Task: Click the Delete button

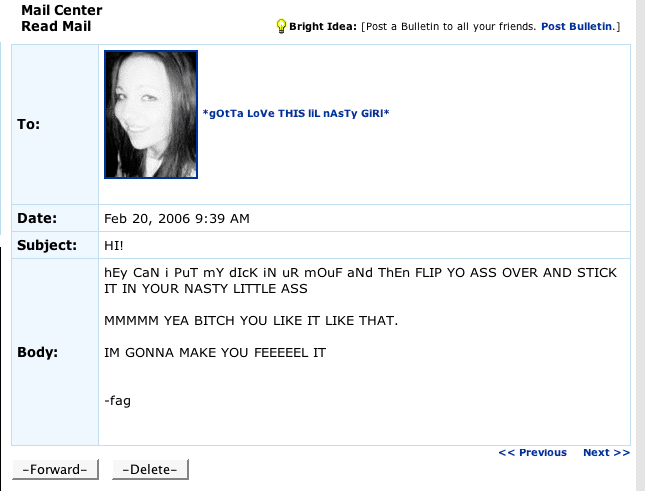Action: [150, 469]
